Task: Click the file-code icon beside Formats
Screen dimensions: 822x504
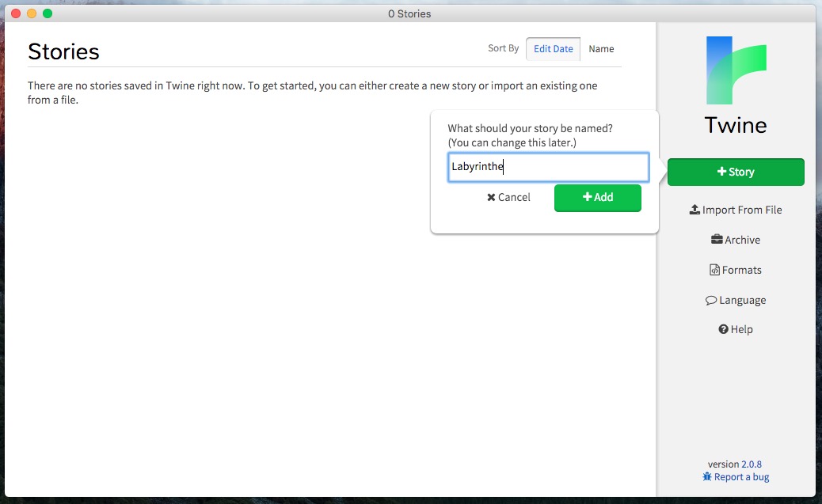Action: coord(714,271)
